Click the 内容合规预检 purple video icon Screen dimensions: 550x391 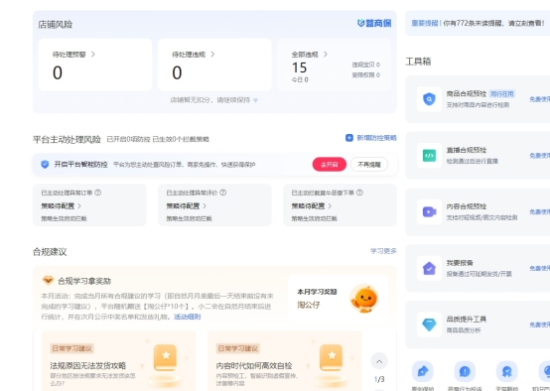429,212
